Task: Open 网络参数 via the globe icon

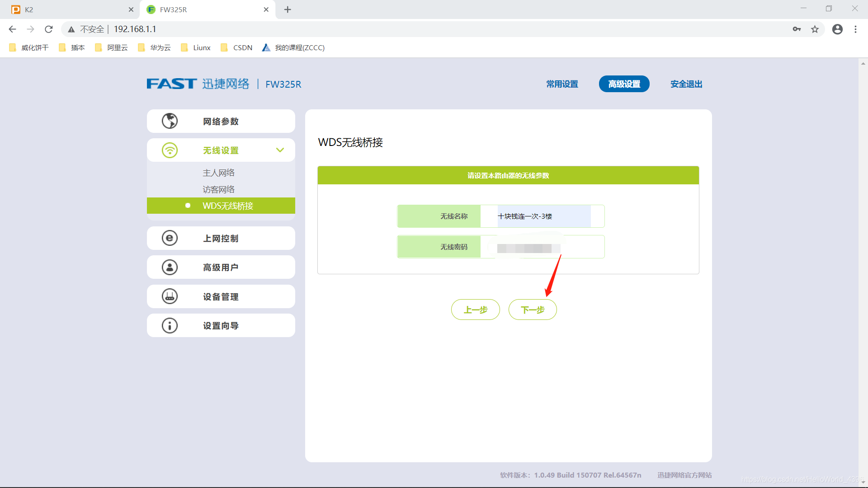Action: 170,121
